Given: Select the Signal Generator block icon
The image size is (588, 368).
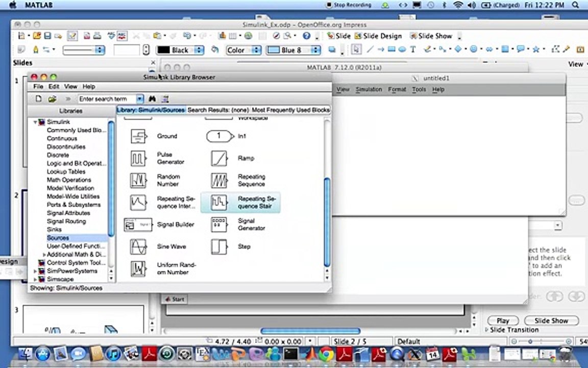Looking at the screenshot, I should [x=219, y=224].
